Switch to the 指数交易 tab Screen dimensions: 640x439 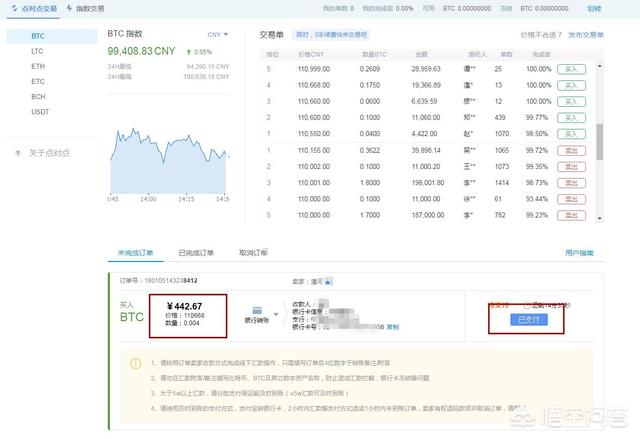(x=87, y=8)
